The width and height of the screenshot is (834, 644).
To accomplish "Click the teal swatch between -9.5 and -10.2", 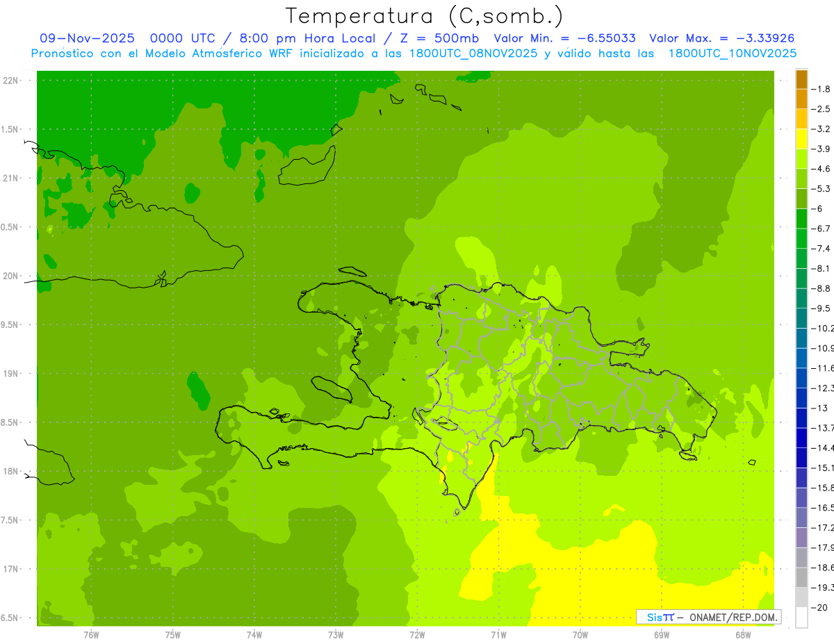I will point(801,318).
